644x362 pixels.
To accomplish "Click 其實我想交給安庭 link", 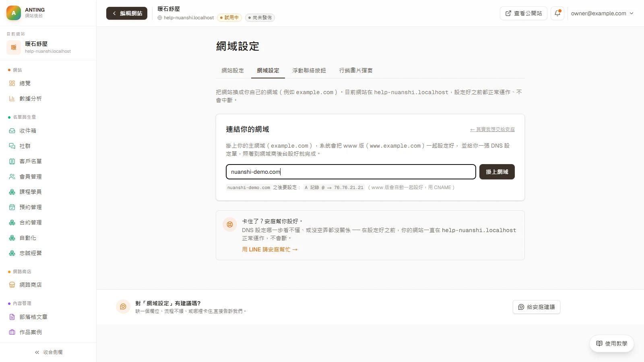I will 492,130.
